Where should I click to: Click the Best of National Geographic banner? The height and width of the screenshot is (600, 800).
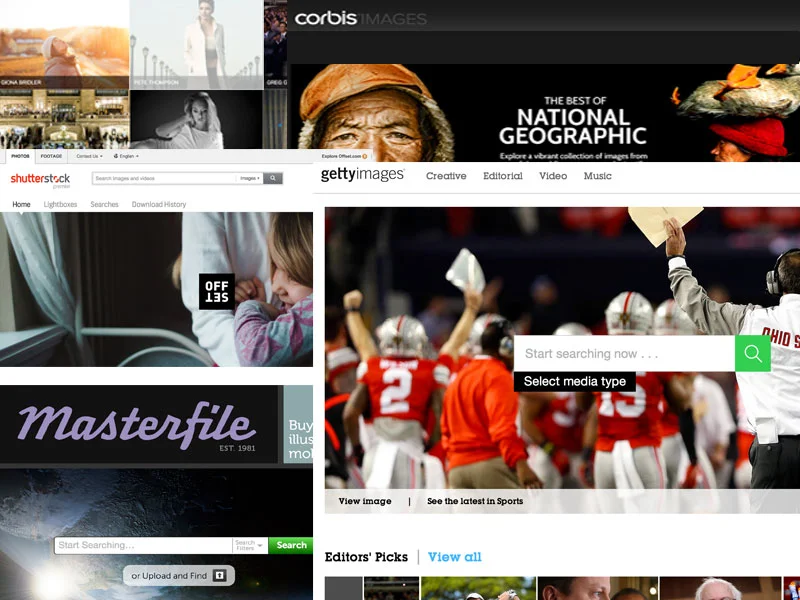pos(545,112)
